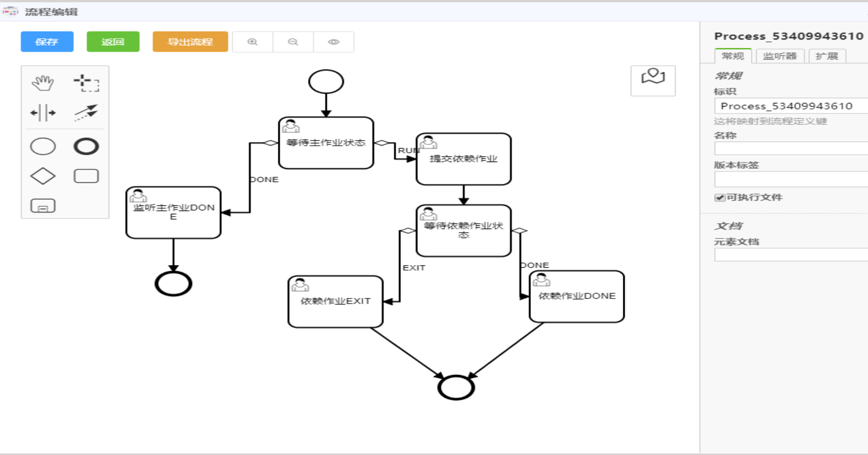This screenshot has width=868, height=455.
Task: Click user icon on 等待主作业状态 task
Action: coord(291,126)
